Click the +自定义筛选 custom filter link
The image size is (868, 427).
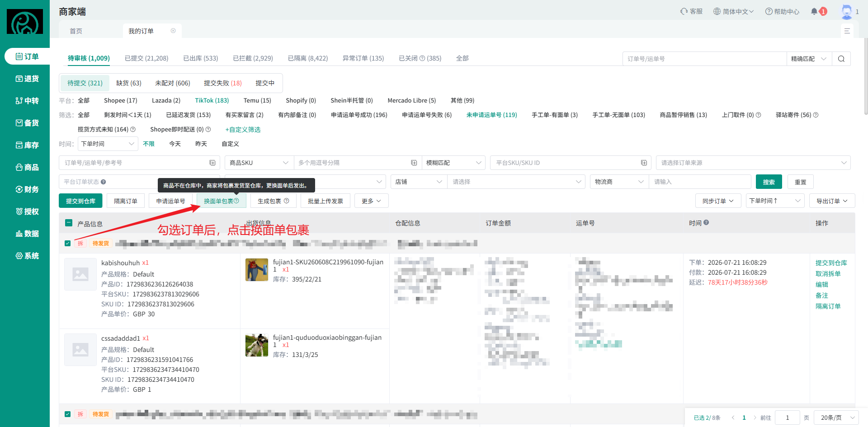[x=243, y=129]
